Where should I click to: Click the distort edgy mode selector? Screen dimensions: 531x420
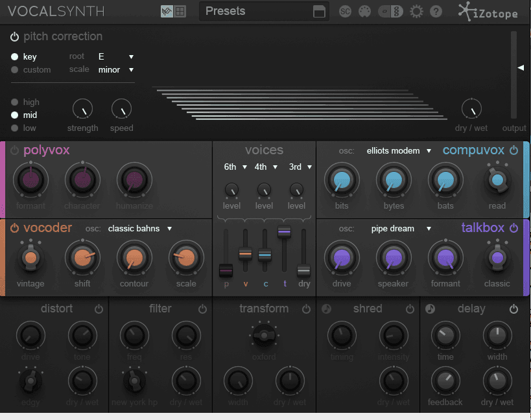coord(31,380)
